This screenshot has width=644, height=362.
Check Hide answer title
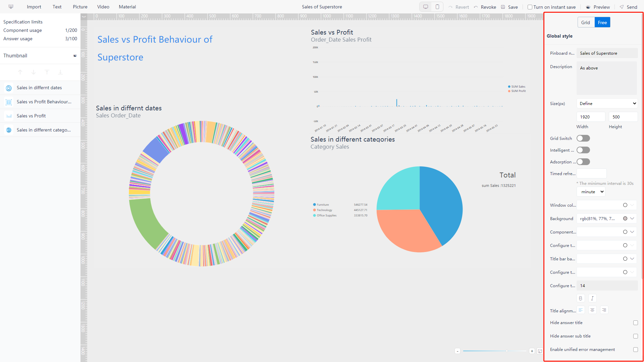point(636,323)
